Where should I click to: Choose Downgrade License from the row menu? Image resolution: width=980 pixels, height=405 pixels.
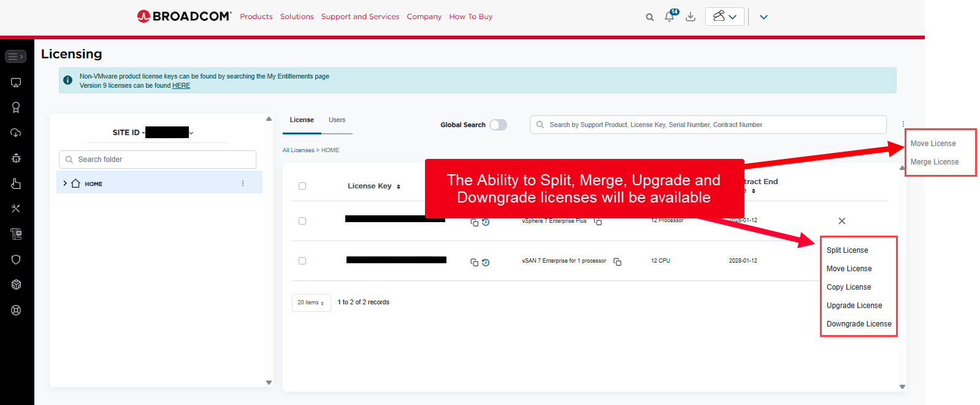pos(859,324)
